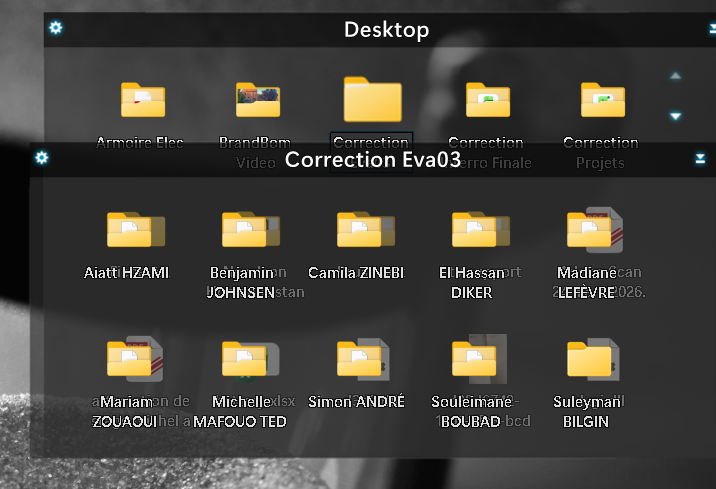Click the Aiatt HZAMI label
Viewport: 716px width, 489px height.
point(126,273)
